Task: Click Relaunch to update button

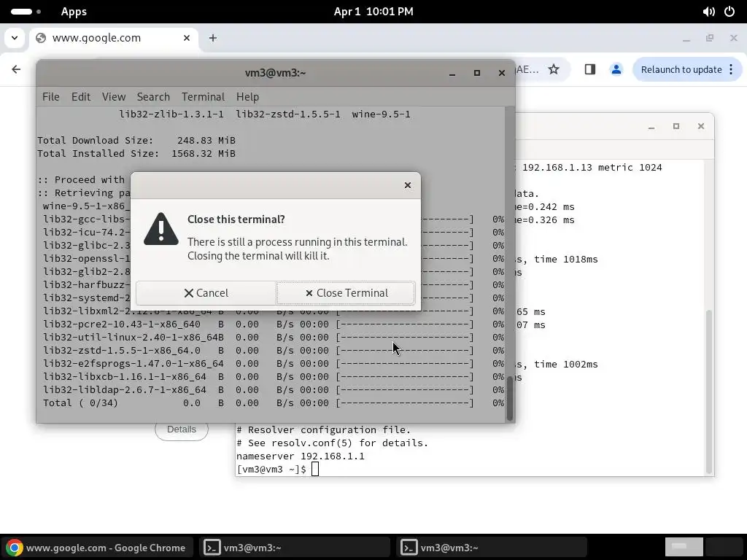Action: [681, 69]
